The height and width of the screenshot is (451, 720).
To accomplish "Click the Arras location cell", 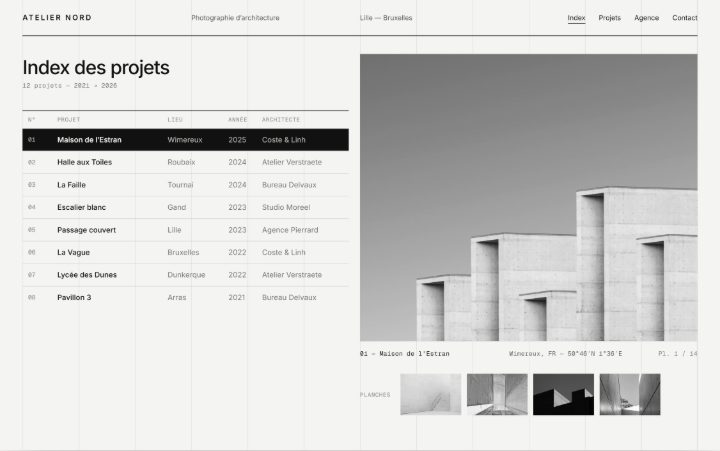I will (x=176, y=297).
